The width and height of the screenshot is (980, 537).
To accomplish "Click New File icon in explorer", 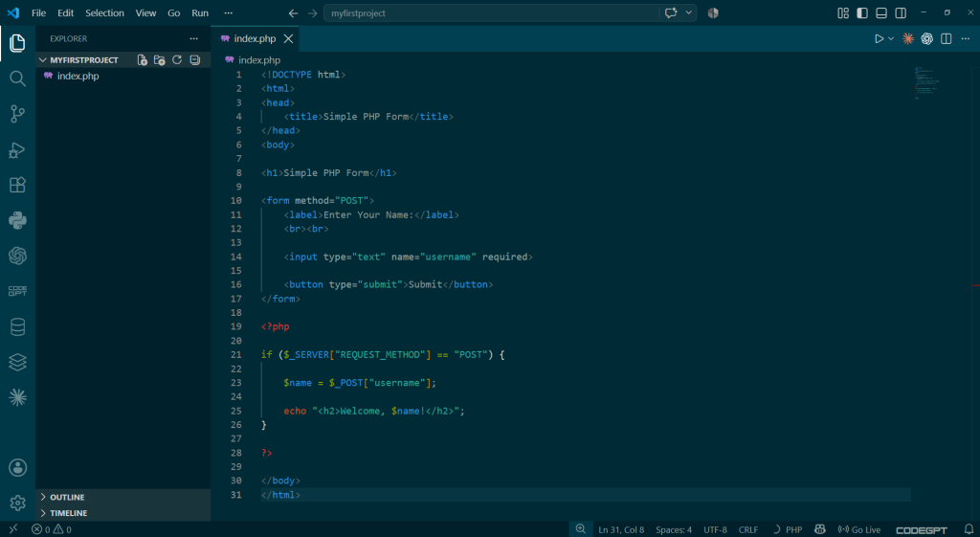I will pyautogui.click(x=143, y=60).
